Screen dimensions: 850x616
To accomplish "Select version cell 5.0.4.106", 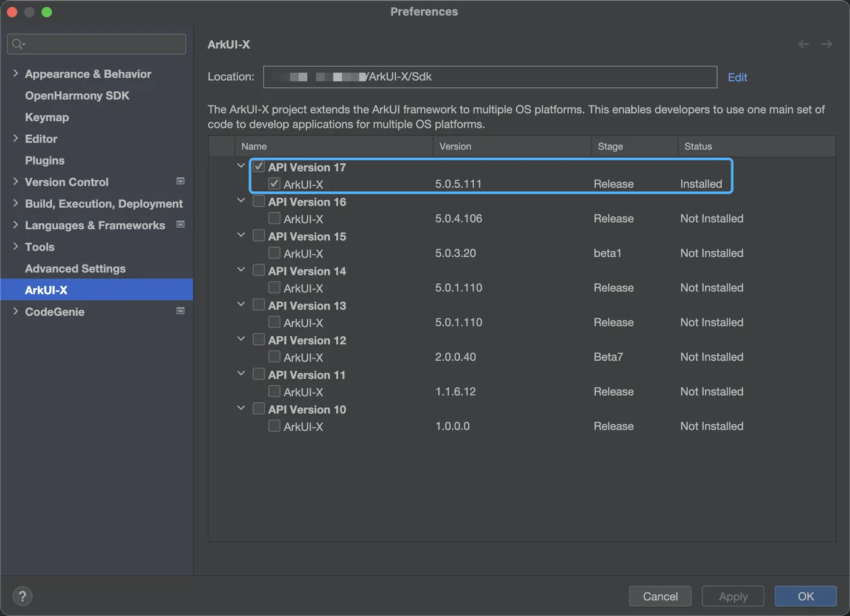I will tap(458, 218).
